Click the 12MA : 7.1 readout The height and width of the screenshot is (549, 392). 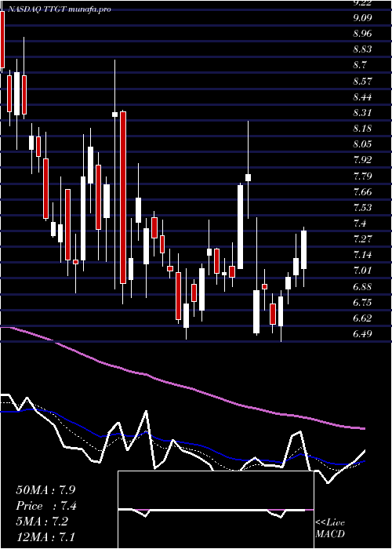pos(45,537)
